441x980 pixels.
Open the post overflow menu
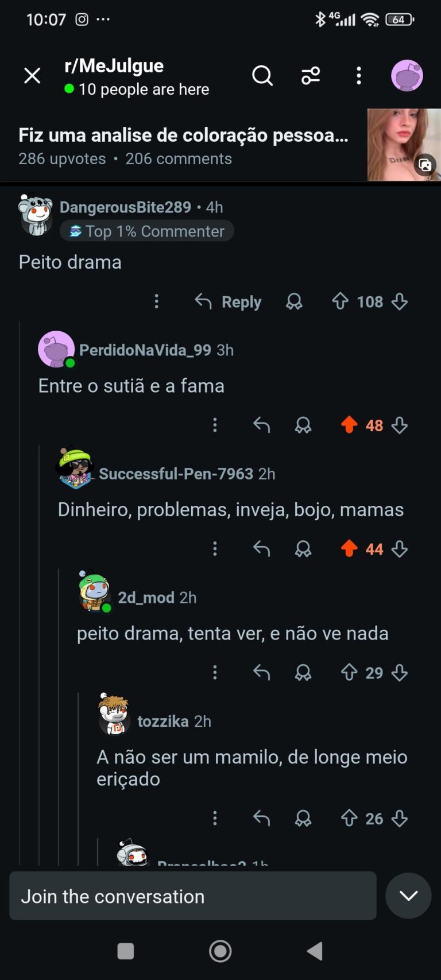359,76
